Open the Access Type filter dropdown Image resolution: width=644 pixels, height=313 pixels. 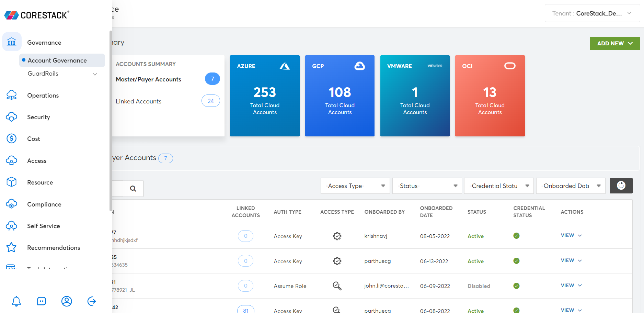tap(355, 186)
